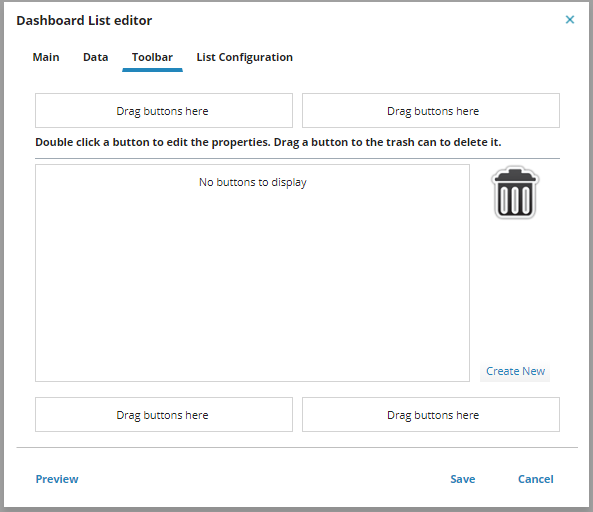Click Create New to add a button
Image resolution: width=593 pixels, height=512 pixels.
pos(515,371)
